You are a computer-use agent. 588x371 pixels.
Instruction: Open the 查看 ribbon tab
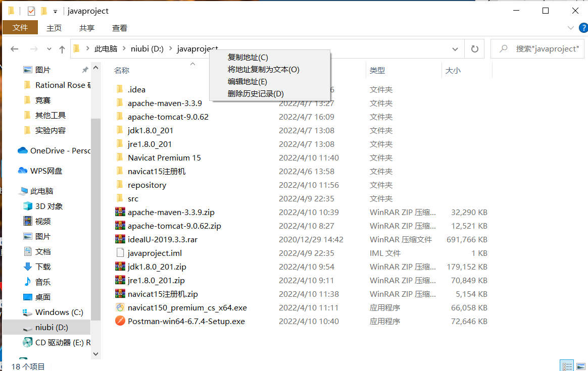(120, 28)
